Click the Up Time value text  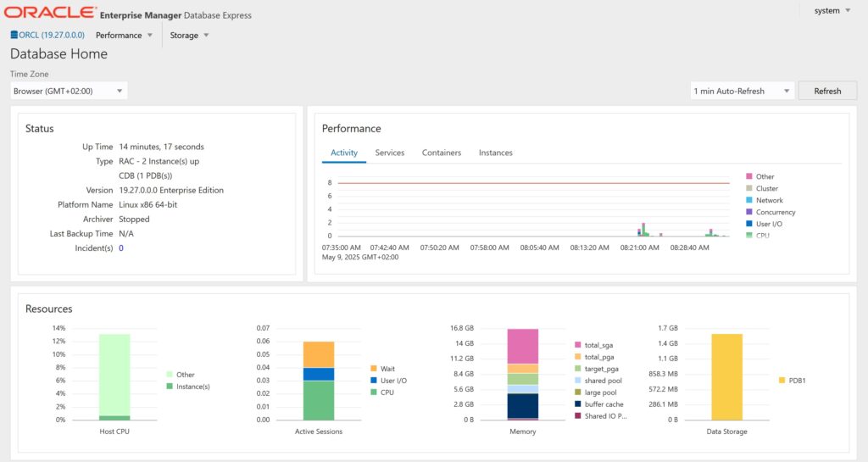(161, 147)
